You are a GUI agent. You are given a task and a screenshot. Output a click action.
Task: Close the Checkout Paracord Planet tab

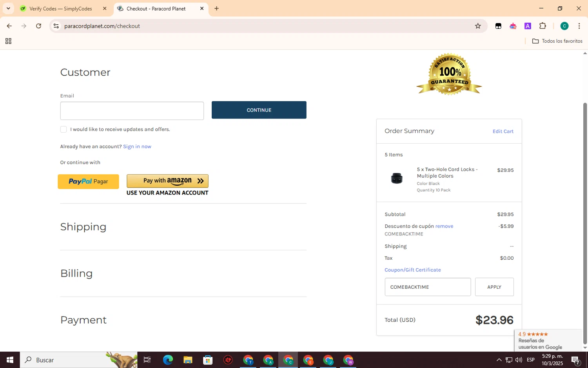coord(202,8)
